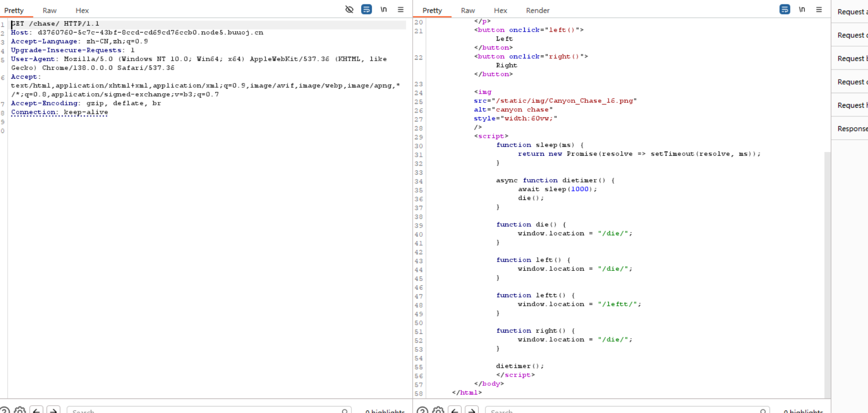Click the 'Connection: keep-alive' header line
Image resolution: width=868 pixels, height=413 pixels.
60,112
